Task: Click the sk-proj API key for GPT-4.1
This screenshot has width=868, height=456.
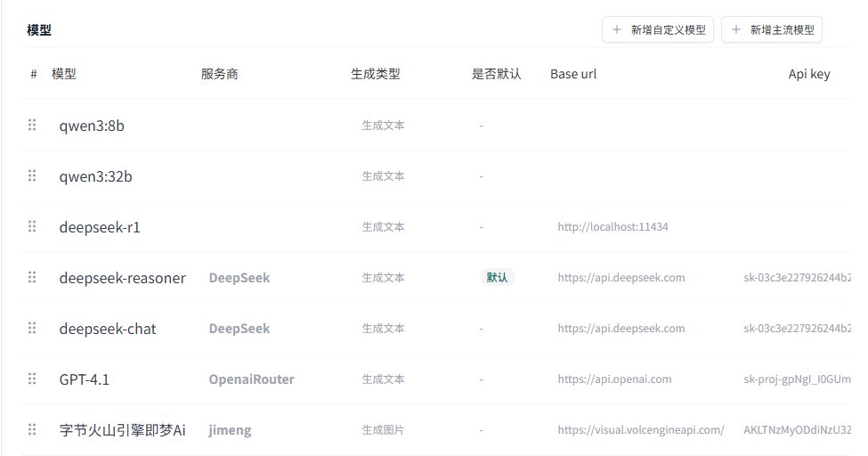Action: click(x=797, y=379)
